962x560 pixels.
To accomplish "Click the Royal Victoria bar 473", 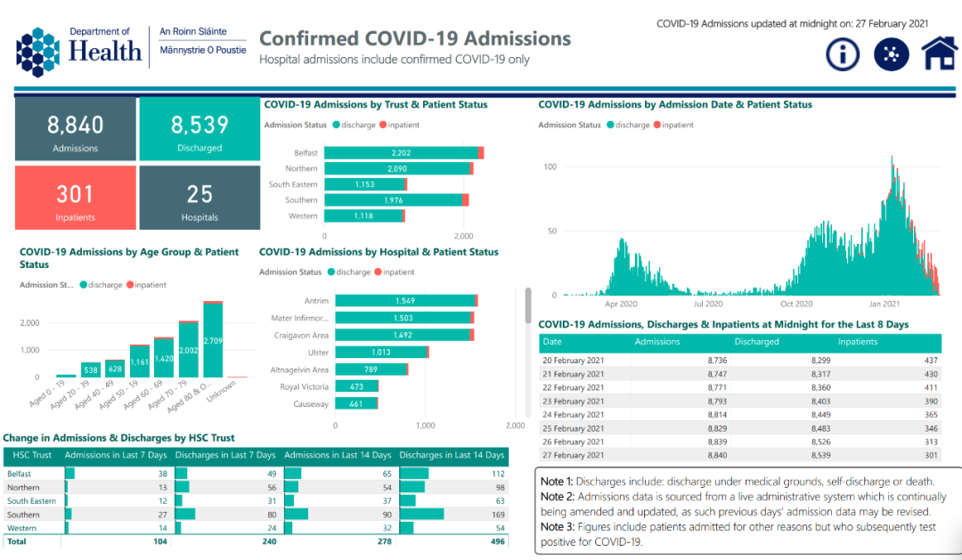I will [356, 386].
